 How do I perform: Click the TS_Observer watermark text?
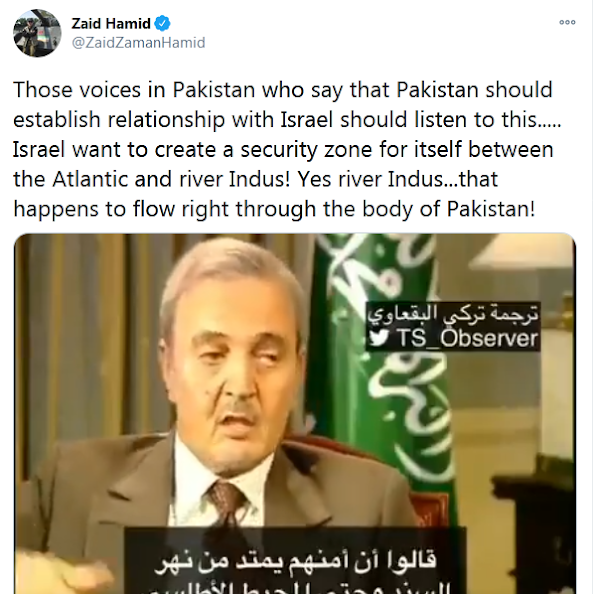click(467, 337)
